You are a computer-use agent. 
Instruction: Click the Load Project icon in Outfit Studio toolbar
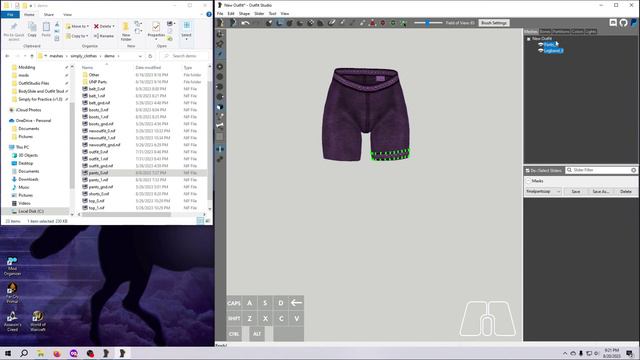point(233,23)
